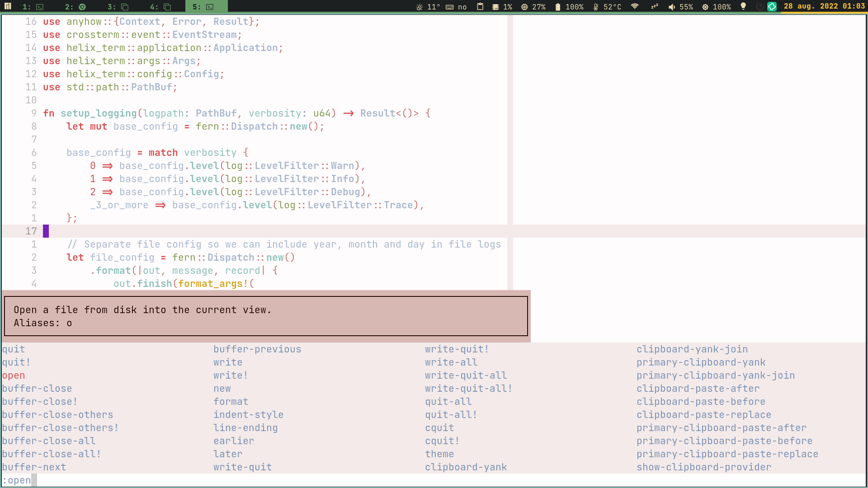The width and height of the screenshot is (868, 488).
Task: Pick the 'write!' command entry
Action: coord(231,375)
